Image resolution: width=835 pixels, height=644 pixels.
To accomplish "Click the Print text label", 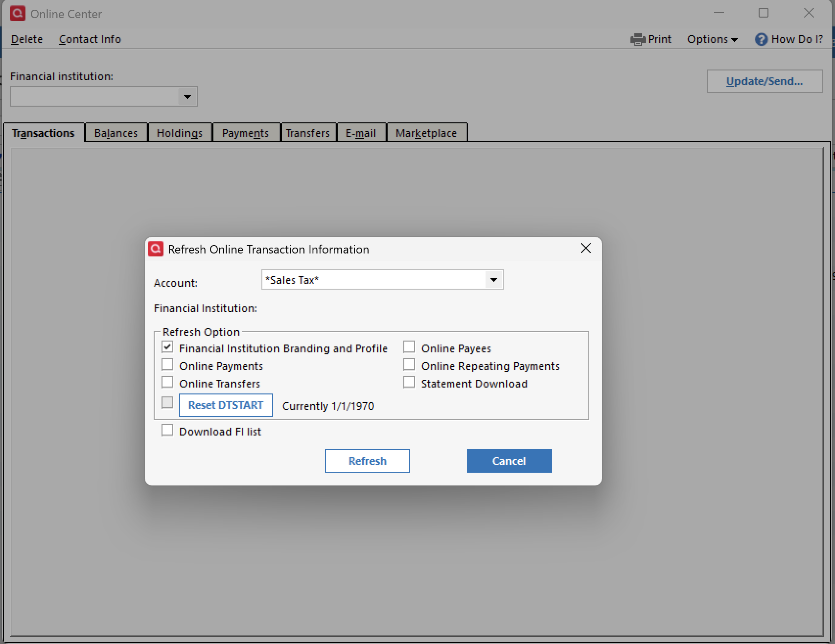I will [x=660, y=40].
